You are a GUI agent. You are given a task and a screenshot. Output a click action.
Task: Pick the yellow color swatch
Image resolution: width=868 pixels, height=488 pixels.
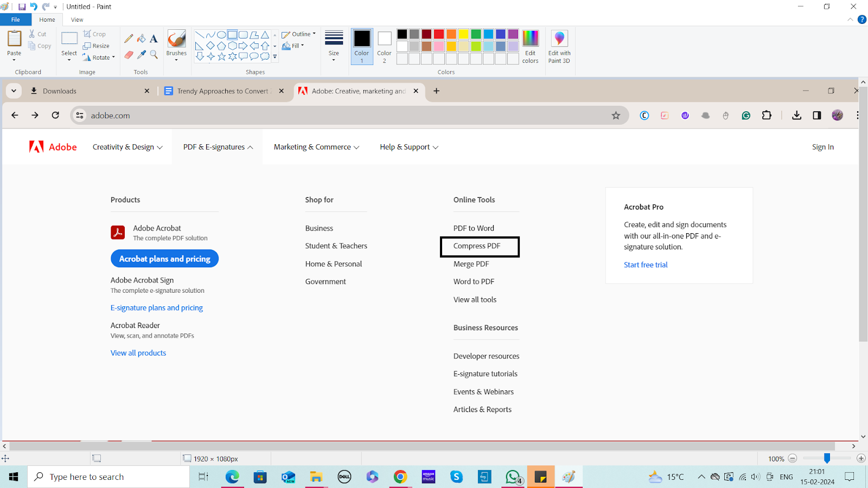click(464, 34)
